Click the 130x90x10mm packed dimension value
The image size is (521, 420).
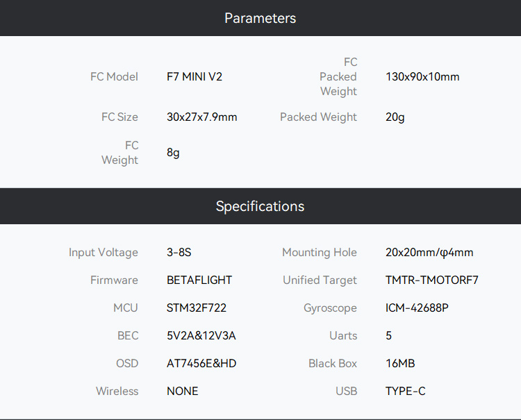point(422,76)
